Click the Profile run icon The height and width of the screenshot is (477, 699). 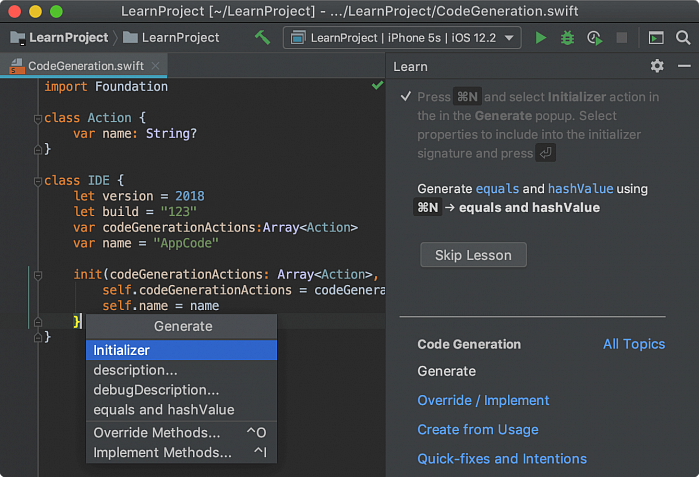pos(595,38)
